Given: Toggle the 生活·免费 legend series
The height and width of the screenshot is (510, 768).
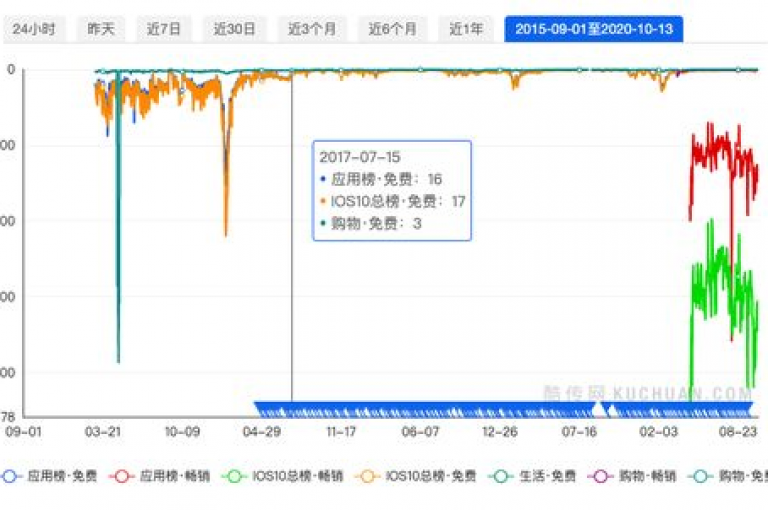Looking at the screenshot, I should (x=532, y=476).
